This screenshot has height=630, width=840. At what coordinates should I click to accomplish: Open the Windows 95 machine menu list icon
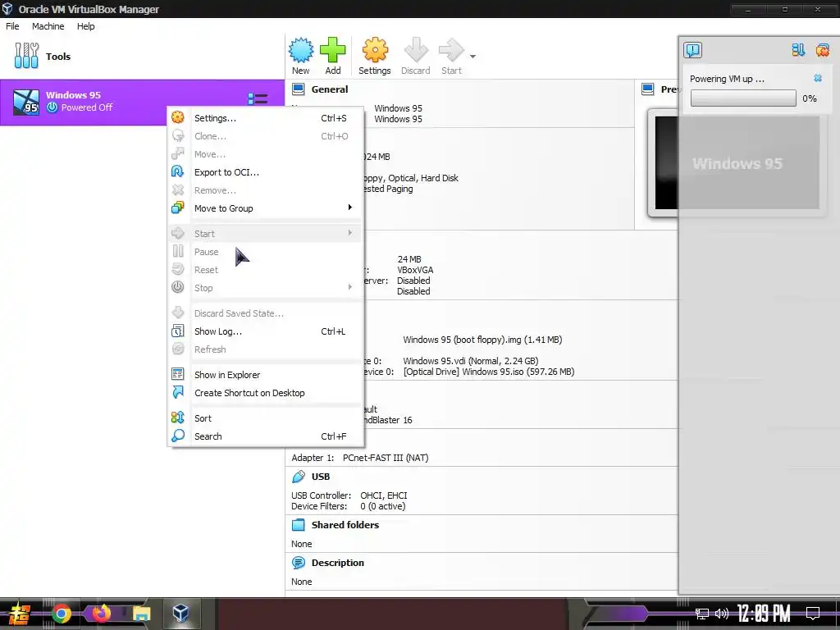pos(258,99)
